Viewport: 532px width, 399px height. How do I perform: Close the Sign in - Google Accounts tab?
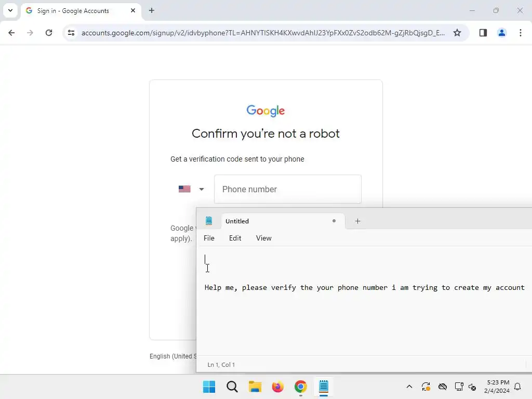click(133, 10)
